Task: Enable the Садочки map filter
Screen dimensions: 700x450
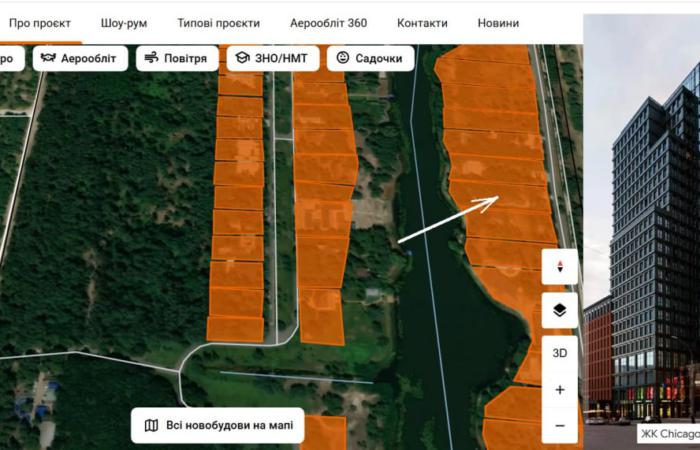Action: pos(370,59)
